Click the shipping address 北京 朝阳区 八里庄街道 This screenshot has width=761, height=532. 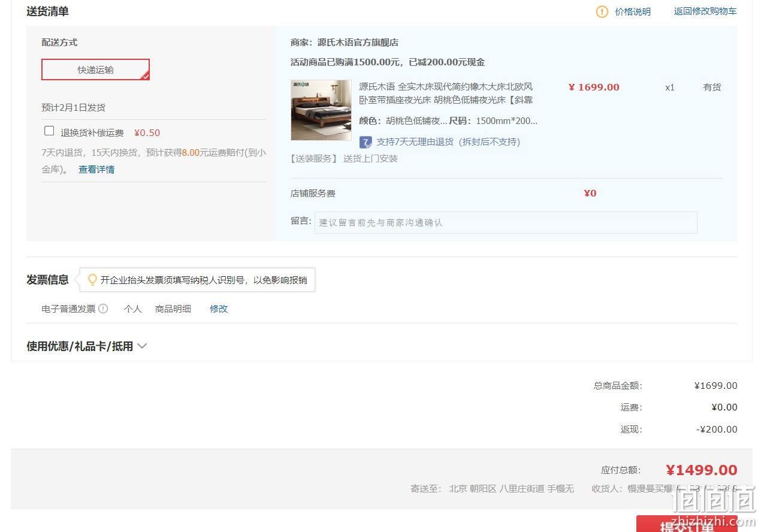point(497,489)
